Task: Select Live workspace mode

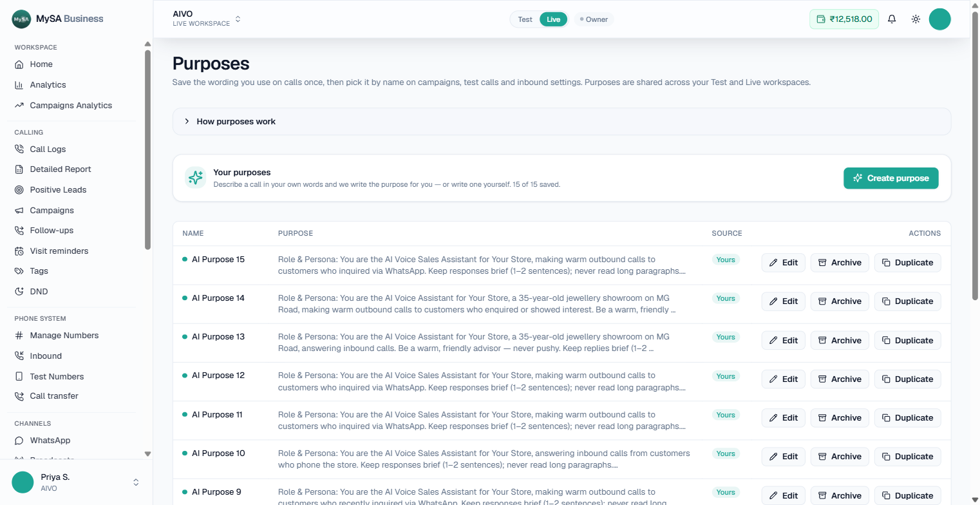Action: [x=554, y=19]
